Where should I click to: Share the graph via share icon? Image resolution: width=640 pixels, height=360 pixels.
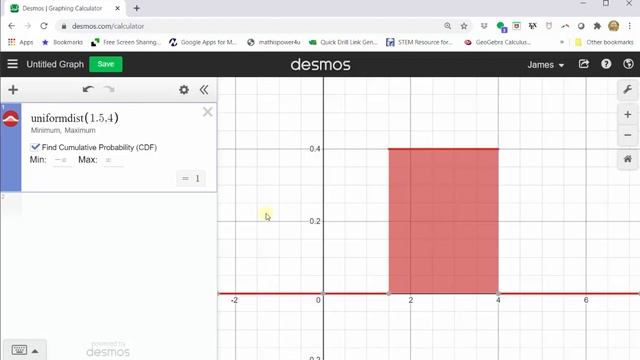584,64
